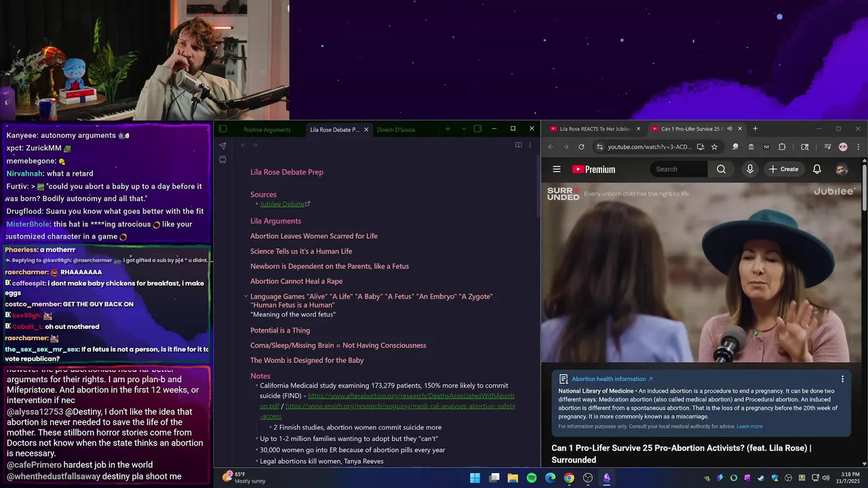Open Chrome extensions puzzle icon

click(x=782, y=146)
